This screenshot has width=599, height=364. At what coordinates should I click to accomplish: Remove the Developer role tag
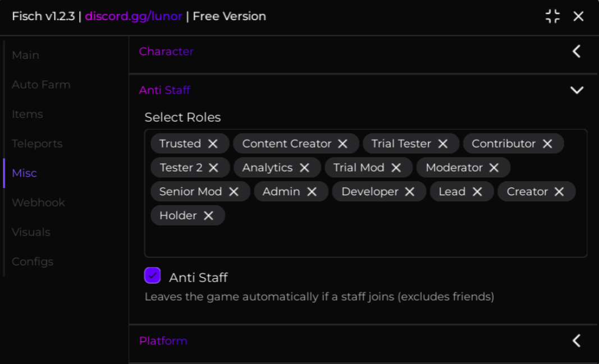click(409, 192)
